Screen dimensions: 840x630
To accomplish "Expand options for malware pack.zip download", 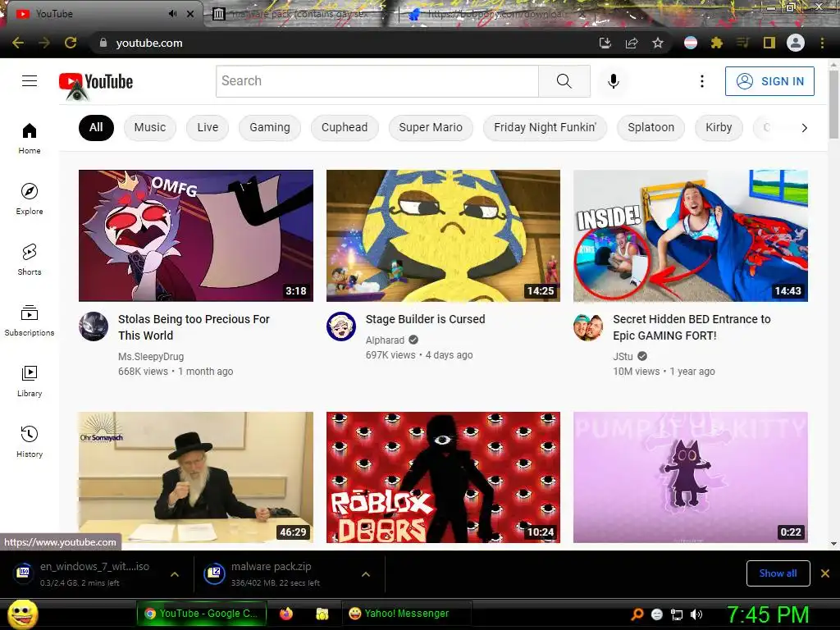I will tap(366, 574).
